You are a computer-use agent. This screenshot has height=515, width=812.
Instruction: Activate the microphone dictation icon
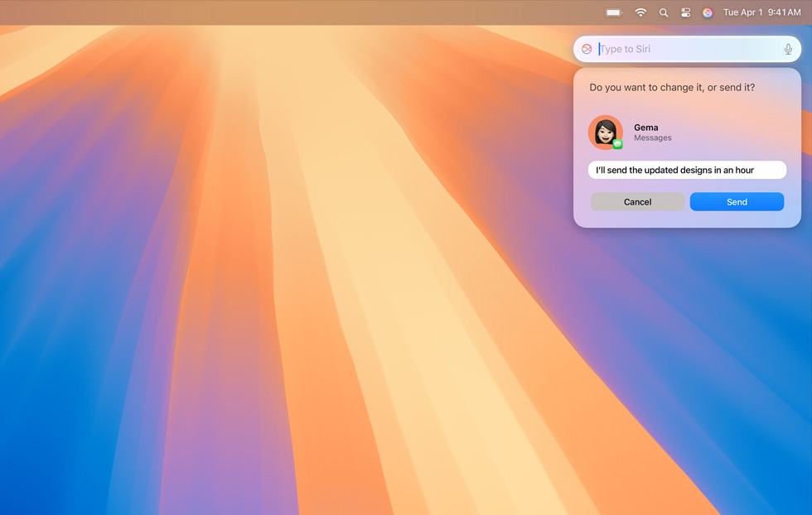[x=788, y=49]
